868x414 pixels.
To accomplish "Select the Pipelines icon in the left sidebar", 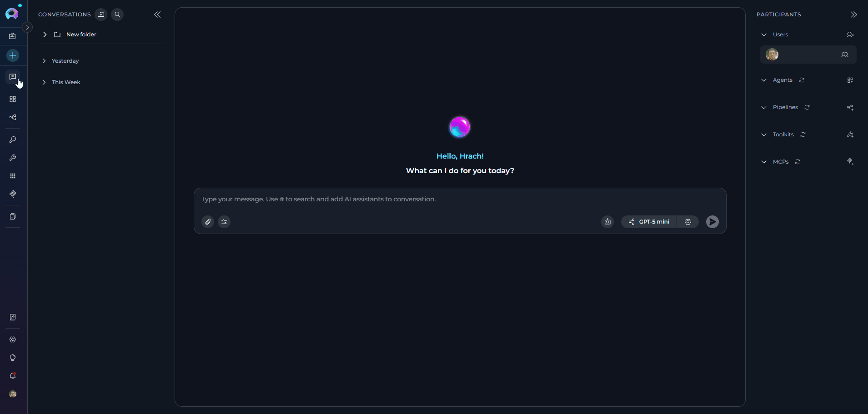I will [13, 117].
